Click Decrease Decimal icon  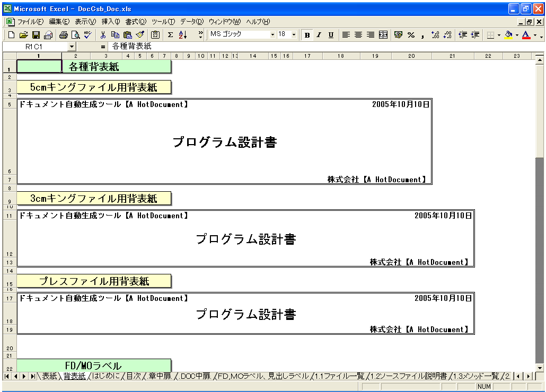[447, 35]
